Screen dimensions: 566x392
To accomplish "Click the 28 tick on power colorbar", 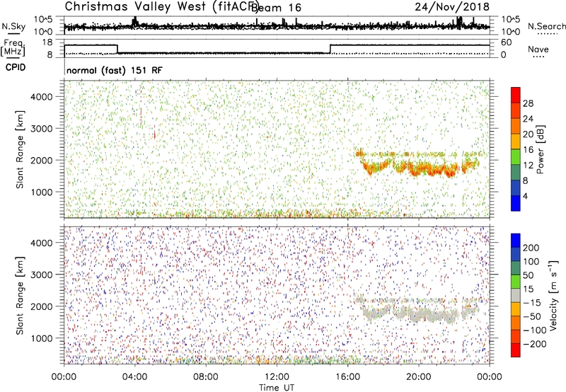I will tap(528, 103).
